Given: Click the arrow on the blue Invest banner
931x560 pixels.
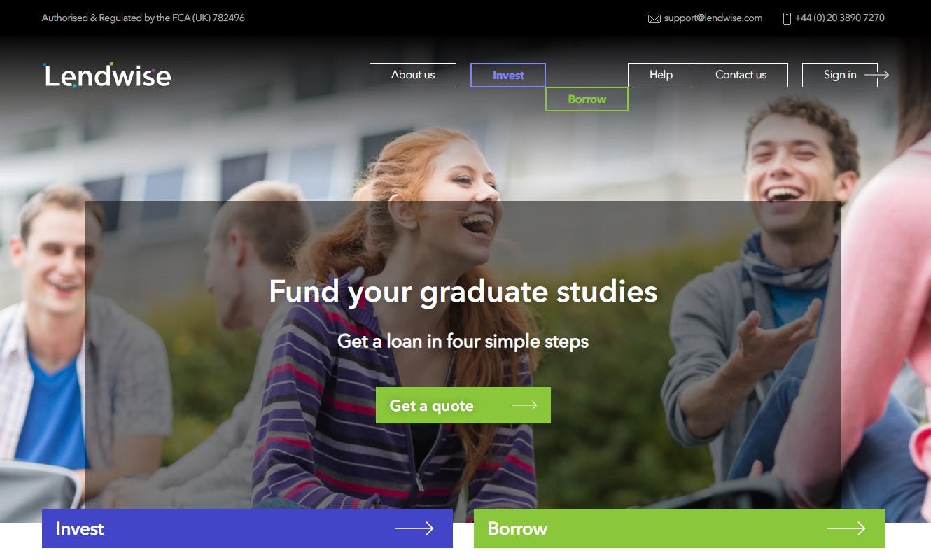Looking at the screenshot, I should point(414,528).
